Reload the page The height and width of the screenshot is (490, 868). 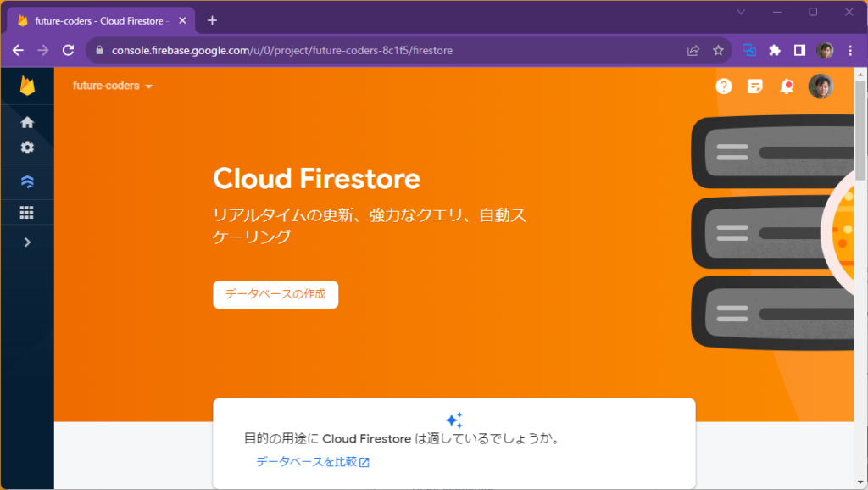[68, 50]
